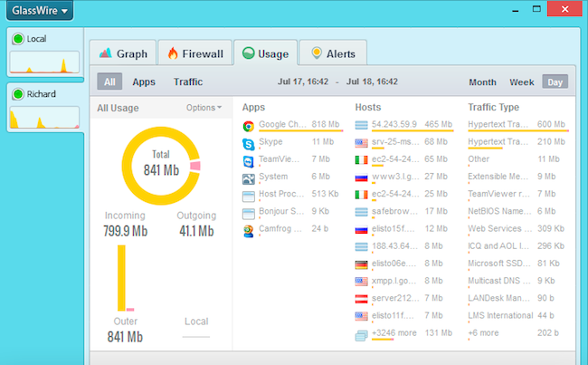The image size is (588, 365).
Task: Open the GlassWire main menu dropdown
Action: [39, 12]
